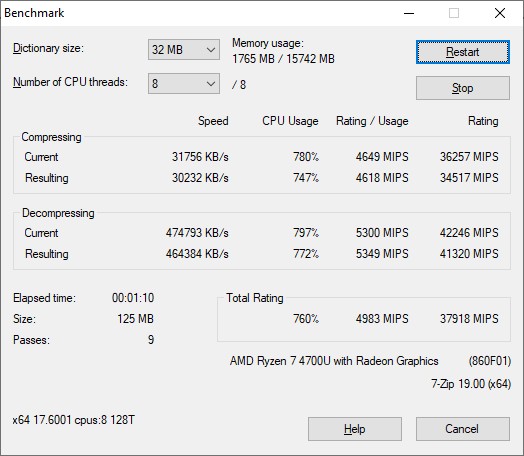Click the Dictionary size label
Image resolution: width=524 pixels, height=456 pixels.
click(x=48, y=48)
